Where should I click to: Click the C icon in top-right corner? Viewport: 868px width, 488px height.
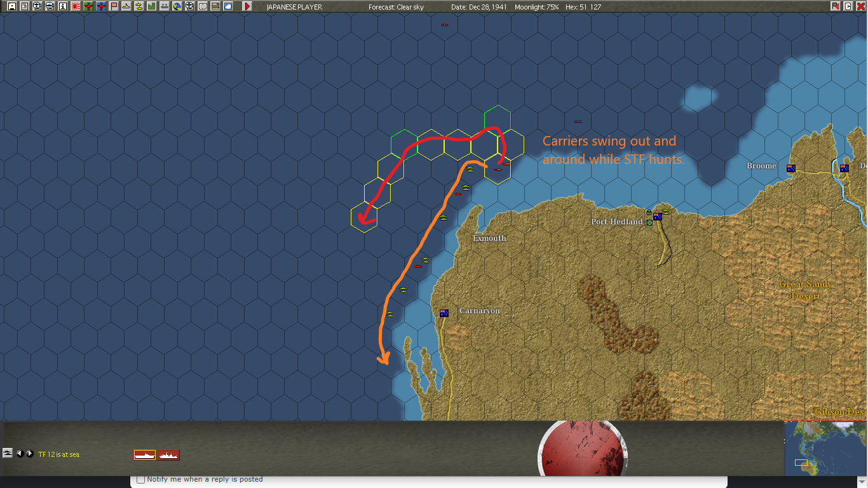848,6
